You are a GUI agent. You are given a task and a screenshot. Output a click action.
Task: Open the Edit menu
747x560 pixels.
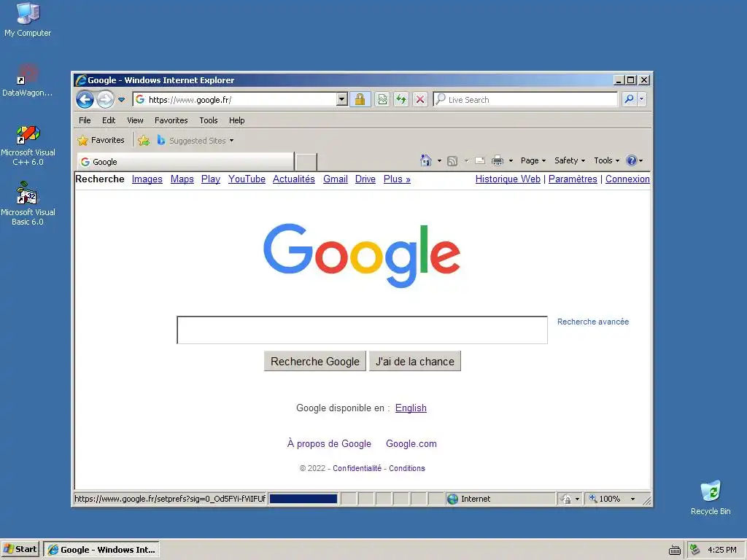click(109, 120)
